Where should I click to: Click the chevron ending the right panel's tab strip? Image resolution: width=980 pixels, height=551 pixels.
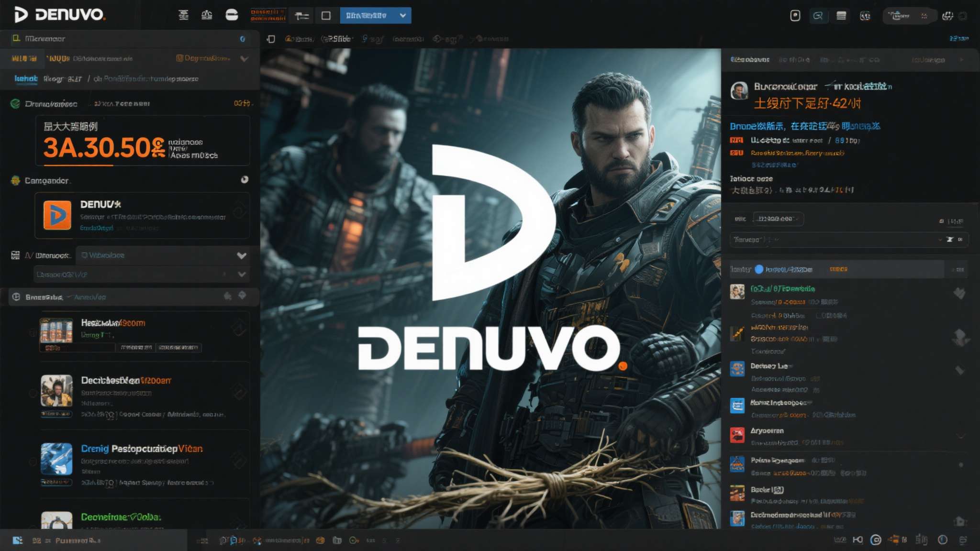(961, 60)
